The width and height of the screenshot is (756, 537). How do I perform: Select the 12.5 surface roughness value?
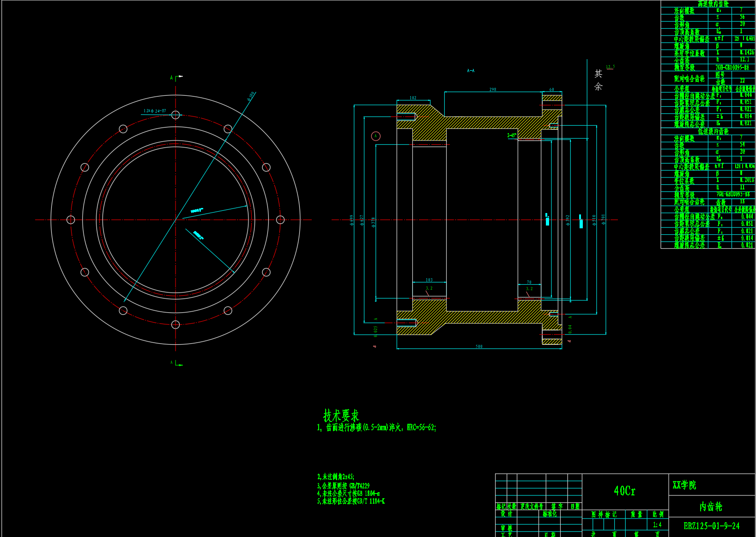click(610, 67)
